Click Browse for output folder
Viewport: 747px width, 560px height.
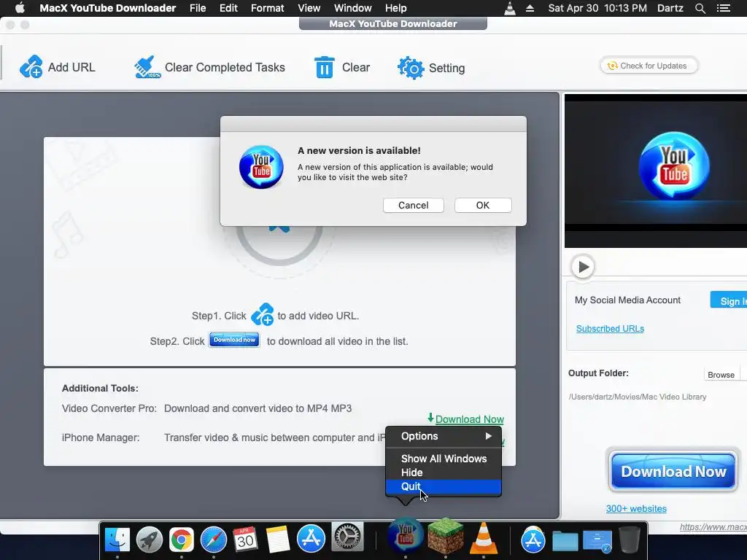point(721,375)
